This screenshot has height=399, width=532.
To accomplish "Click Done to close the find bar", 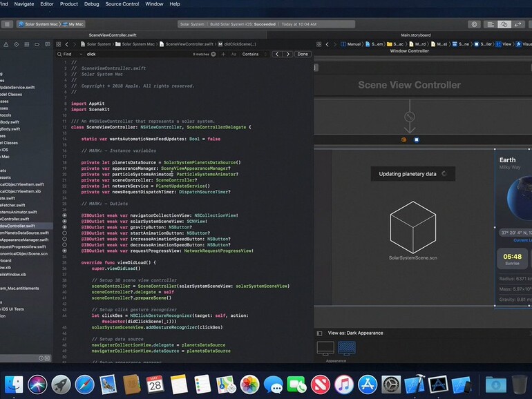I will click(303, 54).
